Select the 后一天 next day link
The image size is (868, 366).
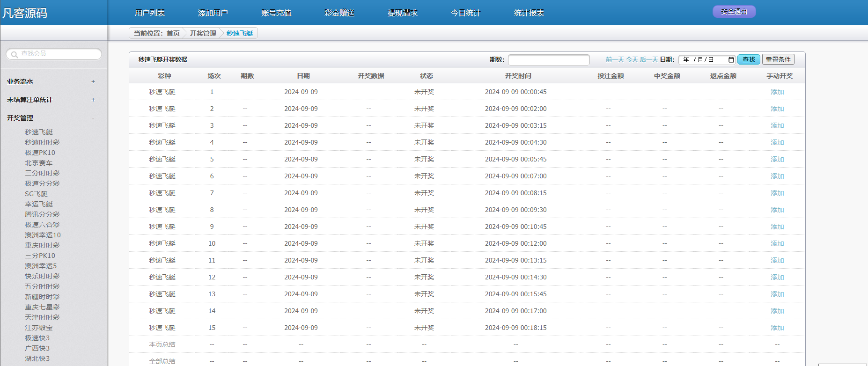(649, 59)
